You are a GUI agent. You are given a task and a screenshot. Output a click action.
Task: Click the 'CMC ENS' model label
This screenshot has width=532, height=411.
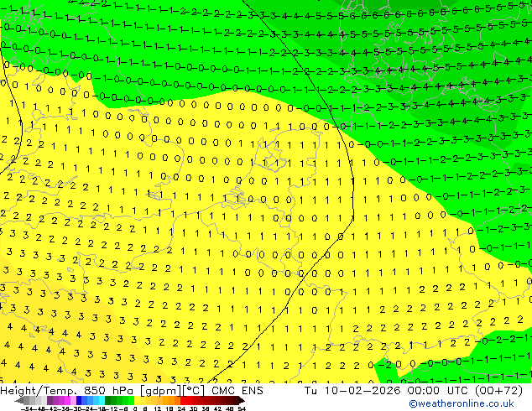pyautogui.click(x=237, y=391)
